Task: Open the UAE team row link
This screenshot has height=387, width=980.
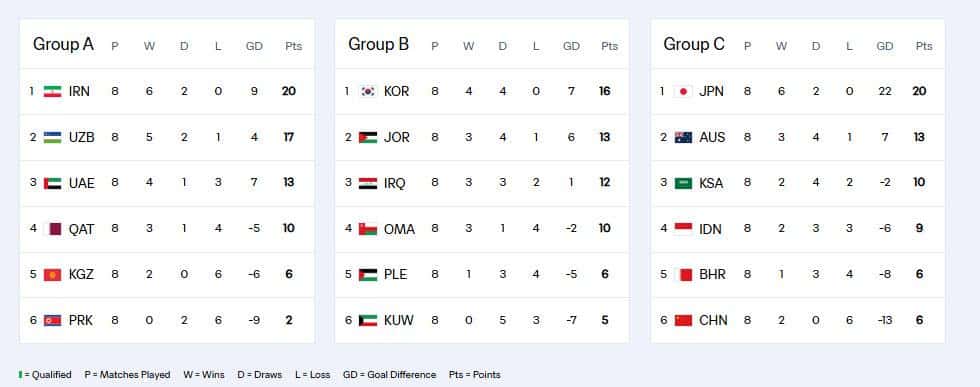Action: 167,183
